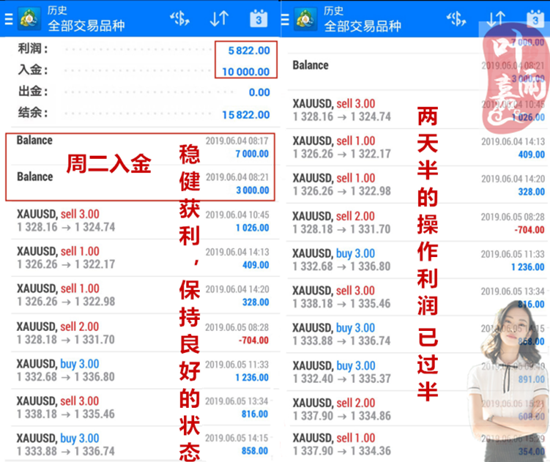Image resolution: width=550 pixels, height=462 pixels.
Task: Open buy 3.00 trade 1 332.40 to 1 335.37
Action: point(417,372)
